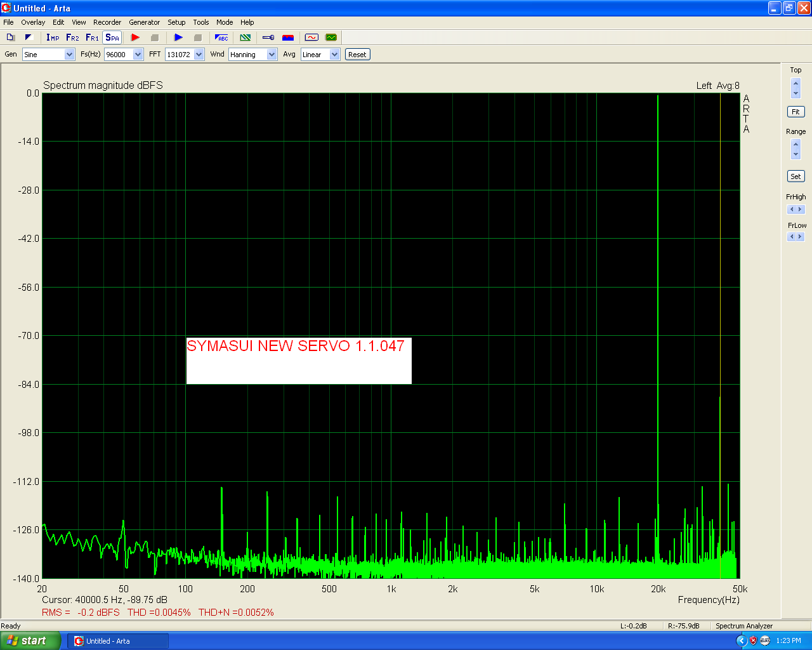This screenshot has width=812, height=650.
Task: Decrease Range with down arrow
Action: (x=796, y=155)
